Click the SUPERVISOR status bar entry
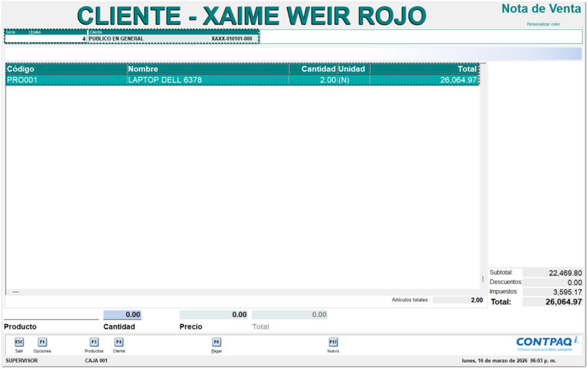Image resolution: width=588 pixels, height=369 pixels. (x=22, y=360)
